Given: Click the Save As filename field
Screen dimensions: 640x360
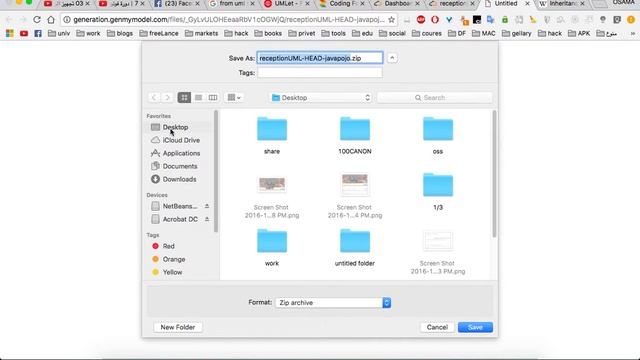Looking at the screenshot, I should point(320,58).
